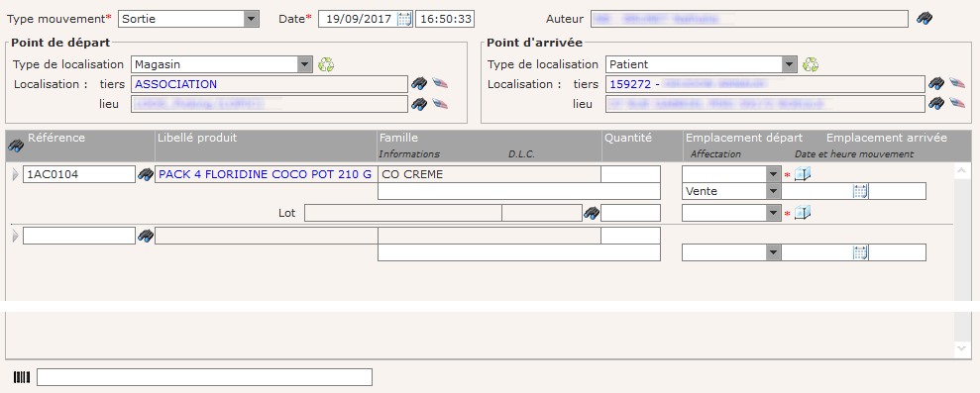980x393 pixels.
Task: Search arrival tiers 159272 with the binoculars icon
Action: click(935, 84)
